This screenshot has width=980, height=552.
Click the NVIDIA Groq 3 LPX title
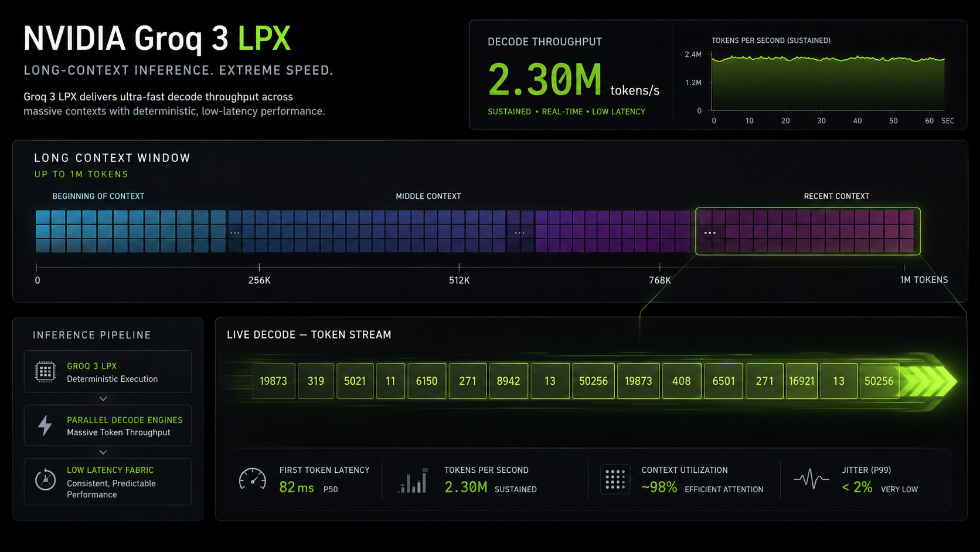pos(156,39)
